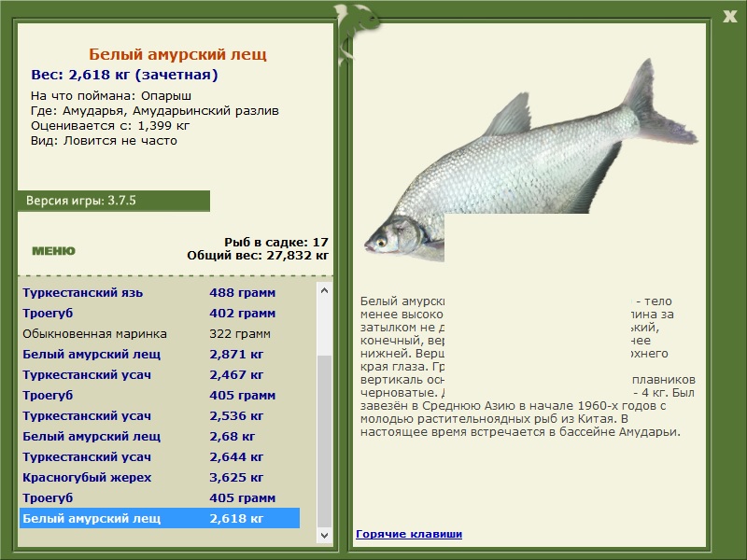
Task: Select Троегуб 402 грамм entry
Action: pyautogui.click(x=160, y=314)
